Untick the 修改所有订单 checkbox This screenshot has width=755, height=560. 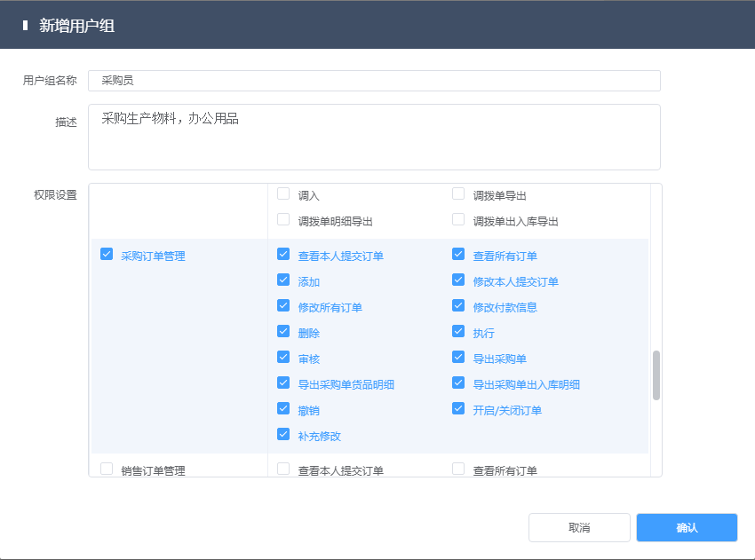click(x=283, y=305)
